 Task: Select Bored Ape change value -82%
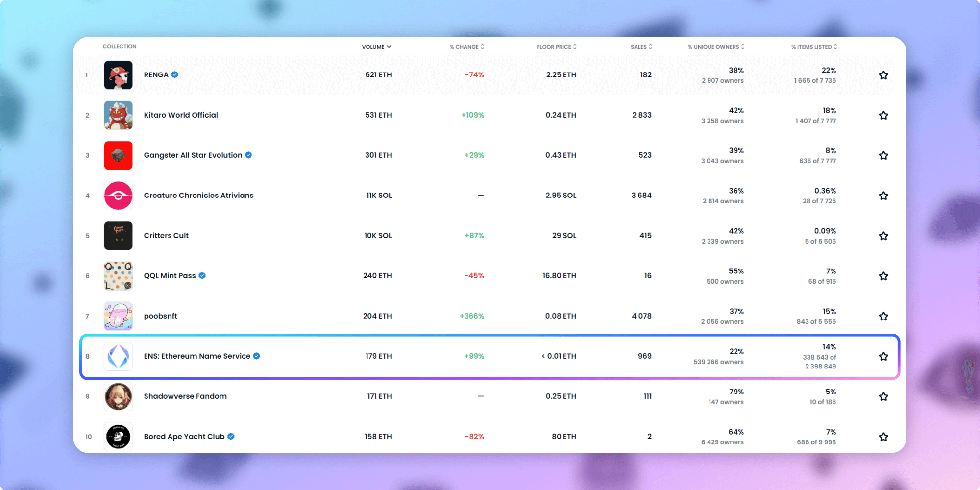474,437
